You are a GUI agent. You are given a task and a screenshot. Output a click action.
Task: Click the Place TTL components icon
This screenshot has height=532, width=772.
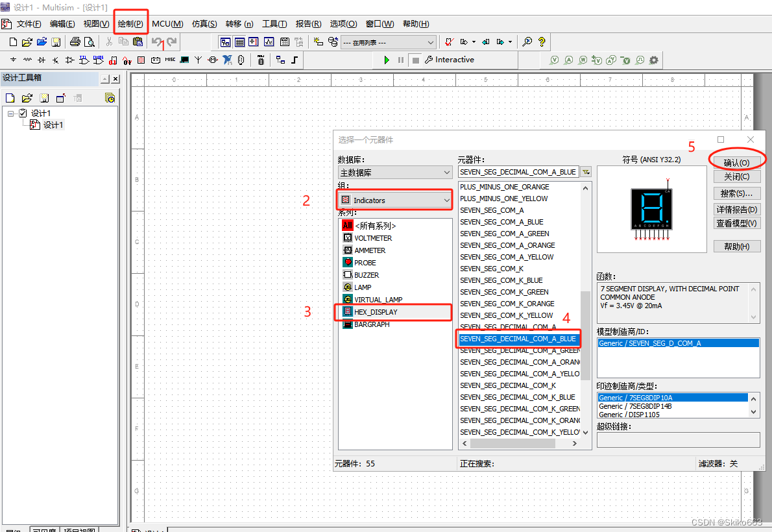(x=84, y=60)
